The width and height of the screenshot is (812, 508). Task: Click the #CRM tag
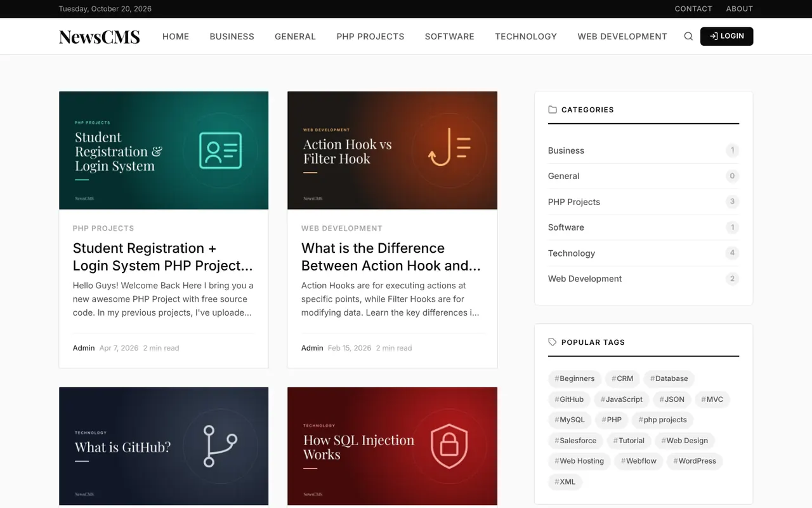622,378
